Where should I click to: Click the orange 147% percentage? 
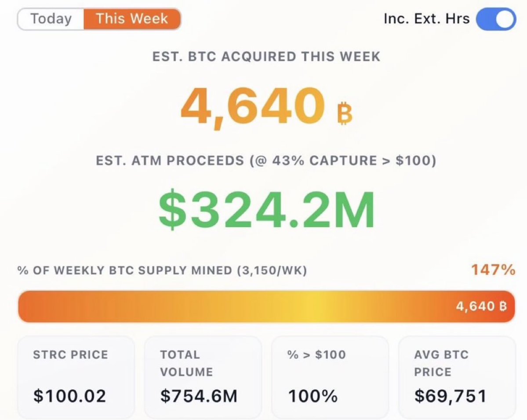tap(493, 270)
